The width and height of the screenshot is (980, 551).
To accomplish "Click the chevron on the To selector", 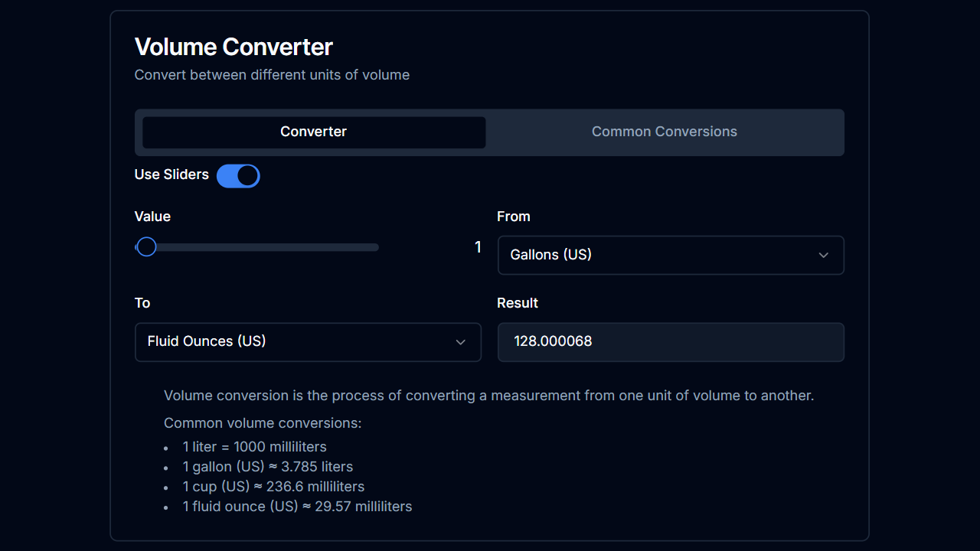I will coord(461,342).
